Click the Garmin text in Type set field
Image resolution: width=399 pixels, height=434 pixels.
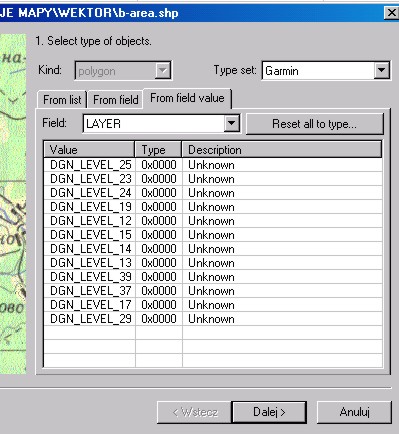282,71
